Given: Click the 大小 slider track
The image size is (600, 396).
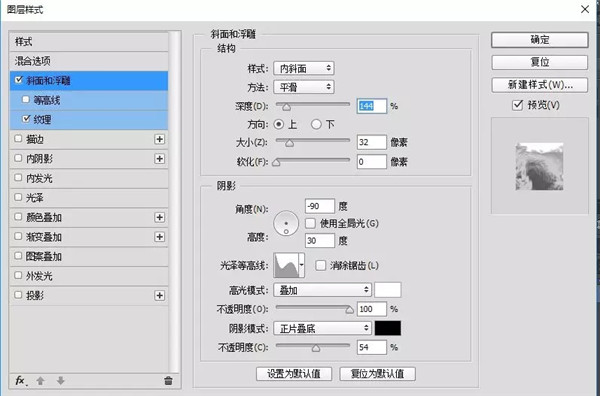Looking at the screenshot, I should [x=313, y=141].
